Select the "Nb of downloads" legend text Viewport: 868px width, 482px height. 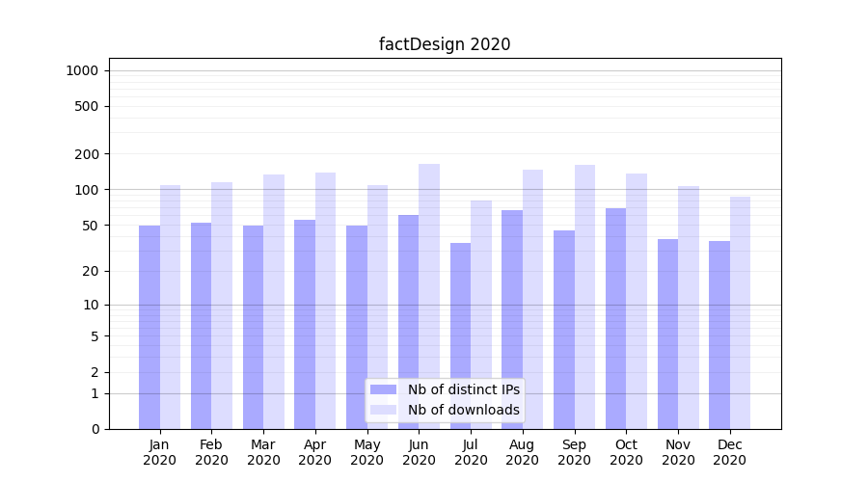click(463, 410)
